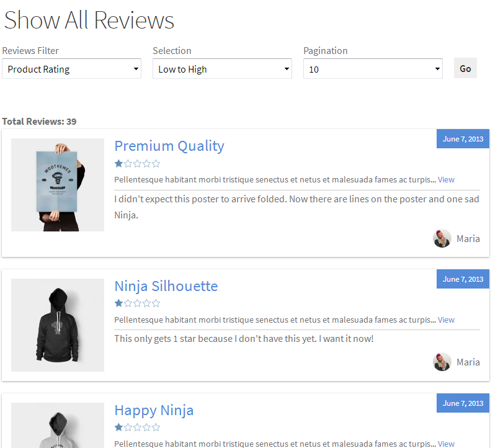
Task: Click View link in Ninja Silhouette review
Action: 446,320
